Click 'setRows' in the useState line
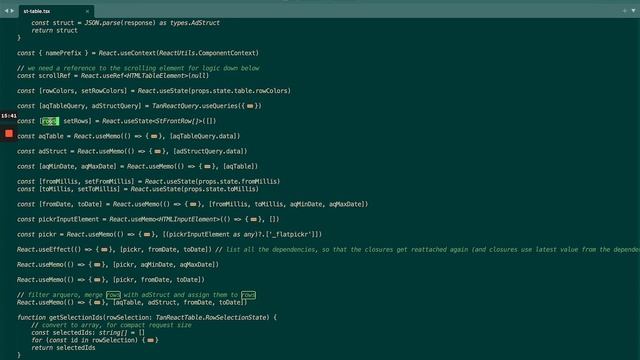Viewport: 640px width, 360px height. pyautogui.click(x=76, y=121)
